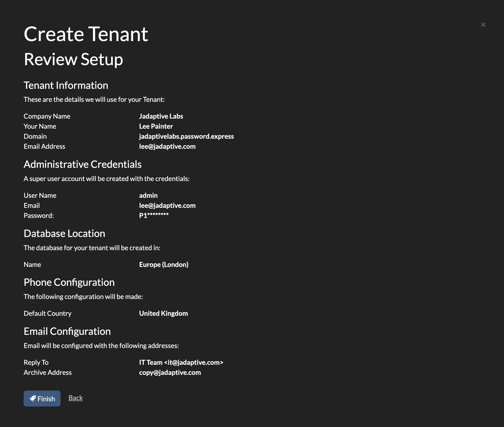Click the Lee Painter name value
Screen dimensions: 504x427
(156, 126)
